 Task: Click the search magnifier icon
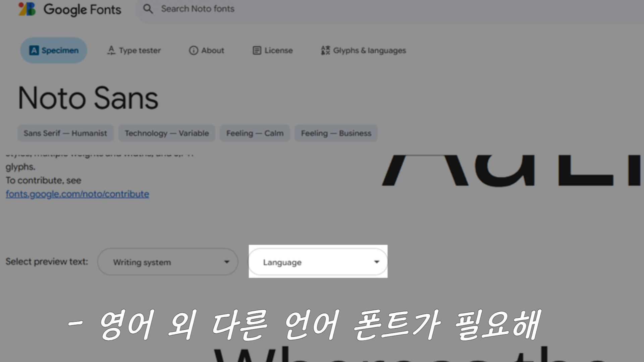click(148, 9)
